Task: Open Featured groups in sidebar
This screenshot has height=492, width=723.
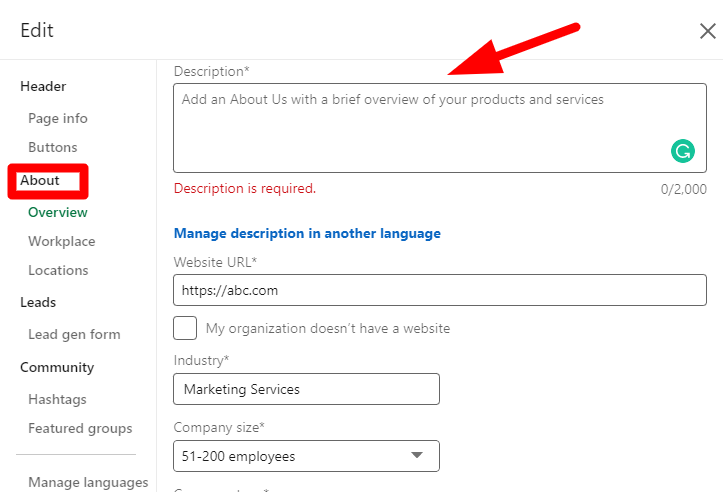Action: click(80, 428)
